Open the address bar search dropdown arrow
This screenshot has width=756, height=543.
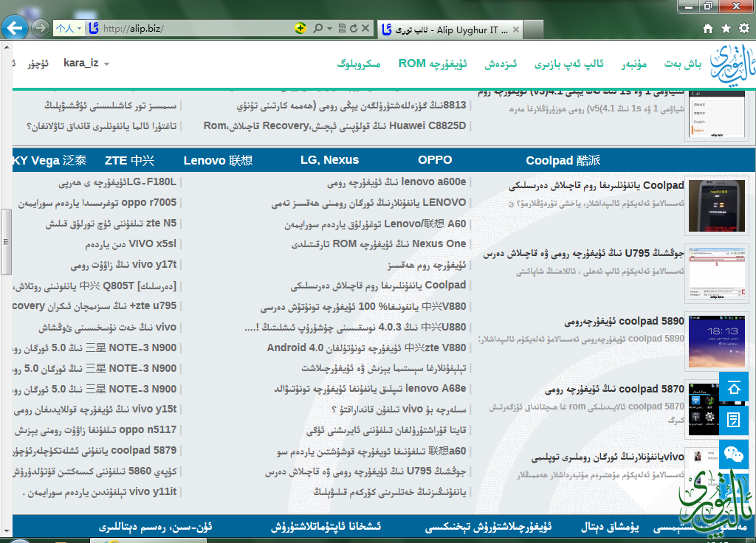(329, 29)
